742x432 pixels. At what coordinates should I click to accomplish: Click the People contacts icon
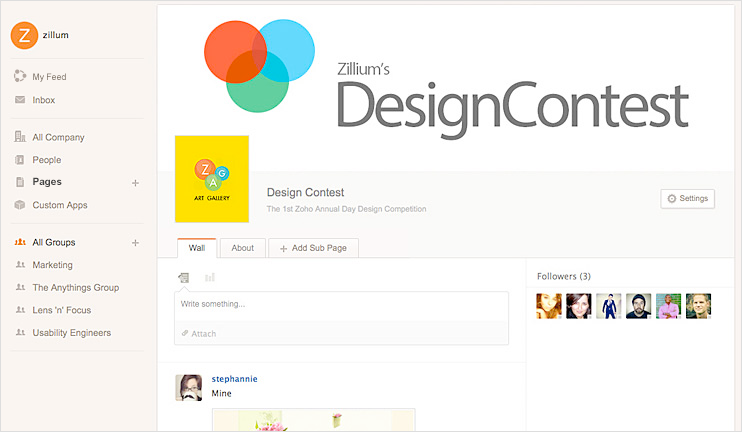pyautogui.click(x=20, y=160)
